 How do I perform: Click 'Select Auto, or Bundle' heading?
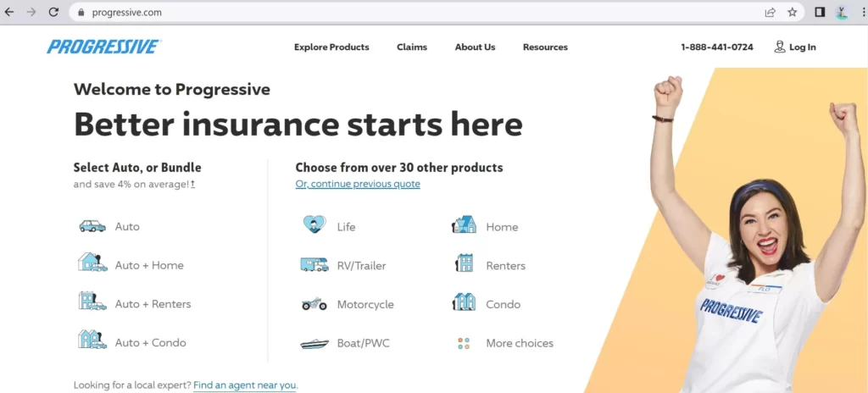click(x=137, y=167)
